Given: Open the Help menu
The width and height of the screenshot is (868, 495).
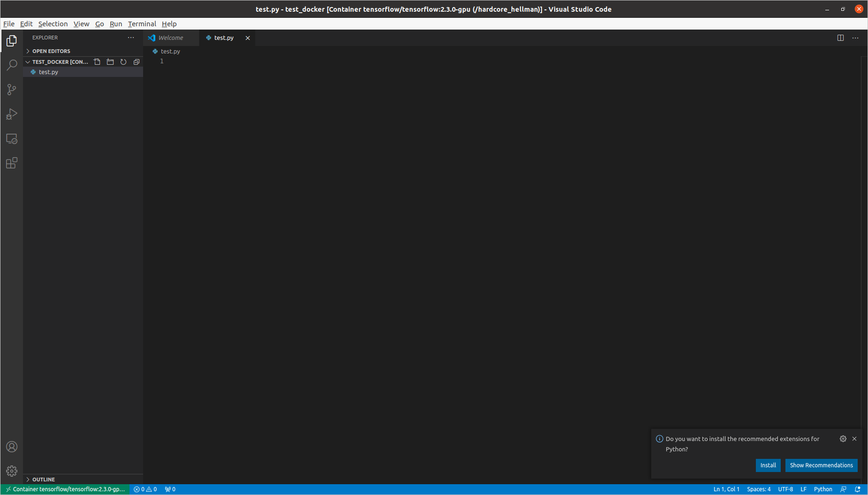Looking at the screenshot, I should click(x=169, y=24).
